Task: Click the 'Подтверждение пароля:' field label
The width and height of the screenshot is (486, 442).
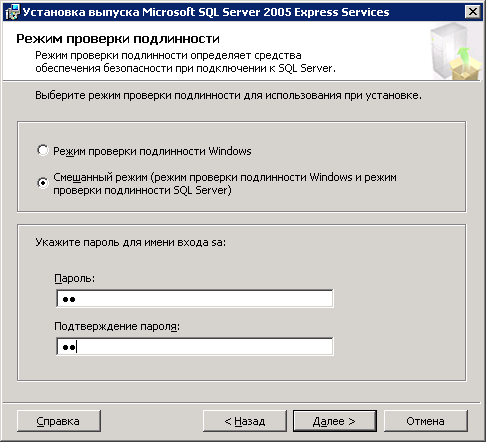Action: [117, 326]
